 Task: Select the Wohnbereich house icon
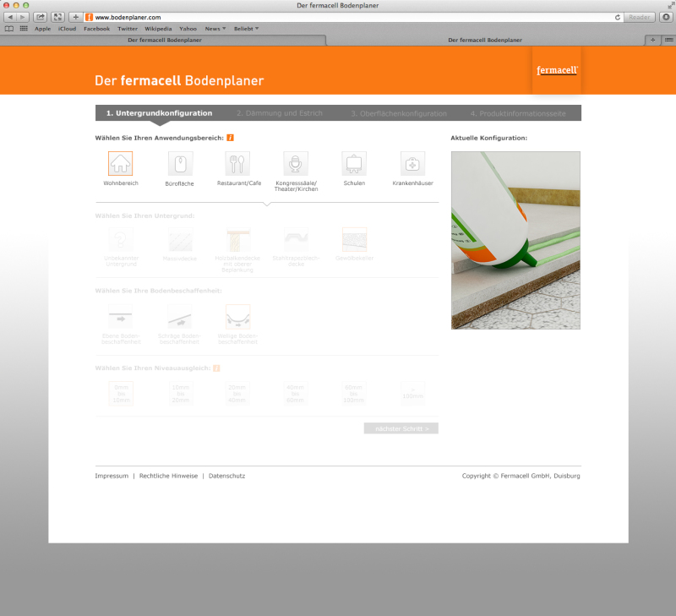coord(120,163)
